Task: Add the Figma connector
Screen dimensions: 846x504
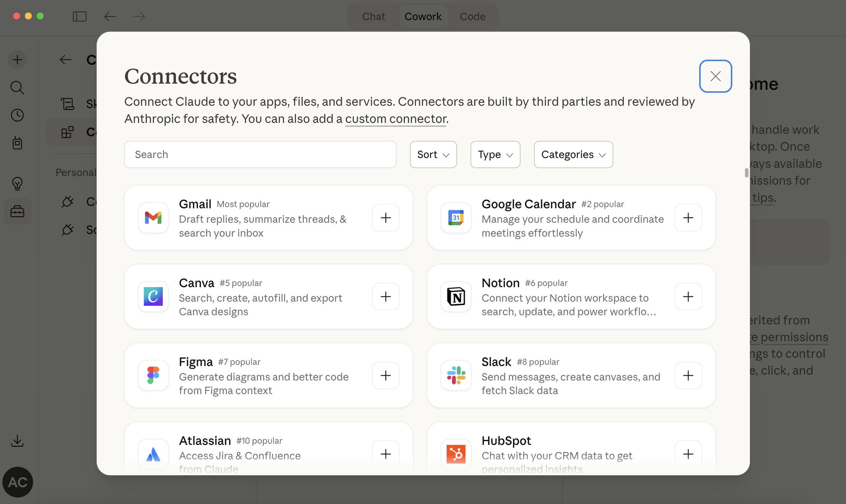Action: point(385,376)
